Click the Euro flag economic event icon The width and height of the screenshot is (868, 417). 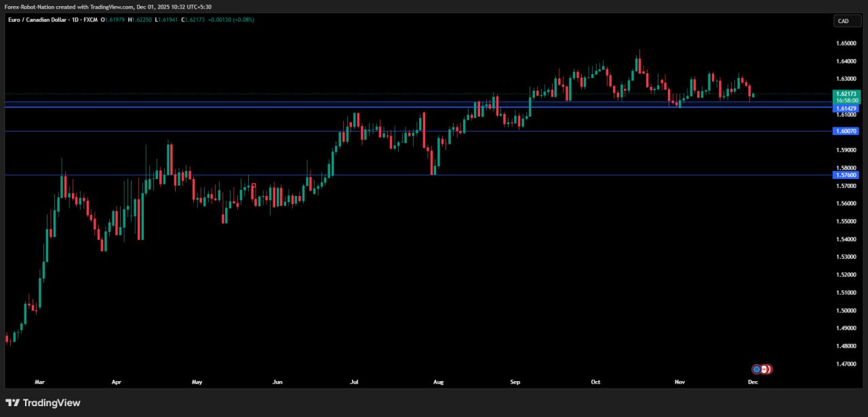(x=756, y=370)
